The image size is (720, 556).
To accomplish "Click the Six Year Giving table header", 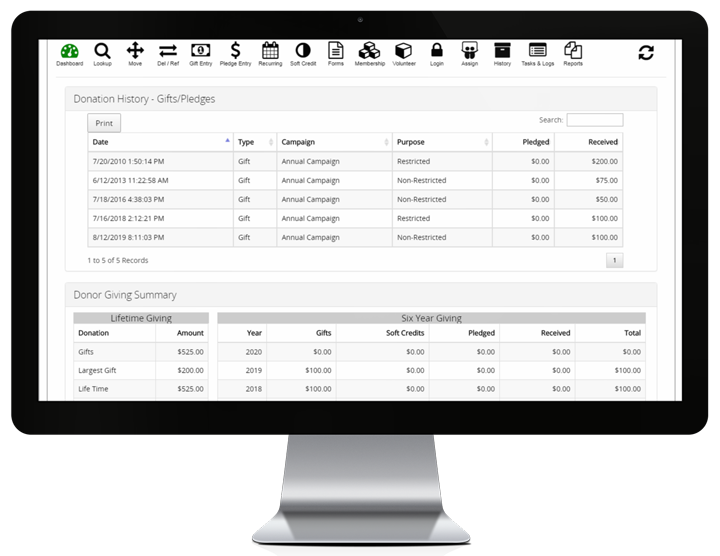I will click(432, 318).
